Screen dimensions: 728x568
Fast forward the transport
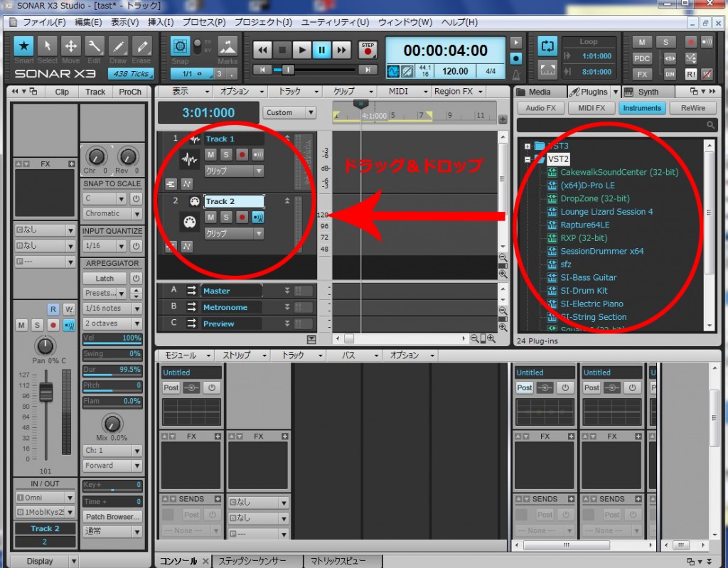341,50
